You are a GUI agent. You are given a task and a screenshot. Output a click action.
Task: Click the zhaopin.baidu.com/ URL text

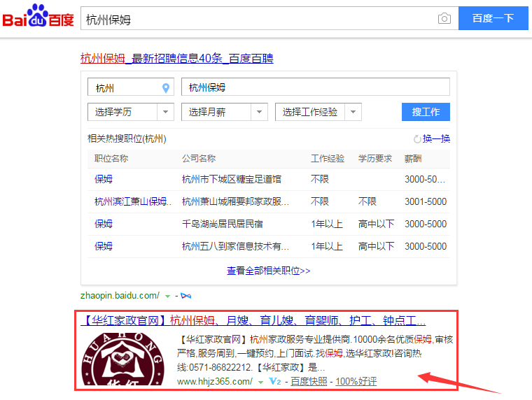point(120,296)
